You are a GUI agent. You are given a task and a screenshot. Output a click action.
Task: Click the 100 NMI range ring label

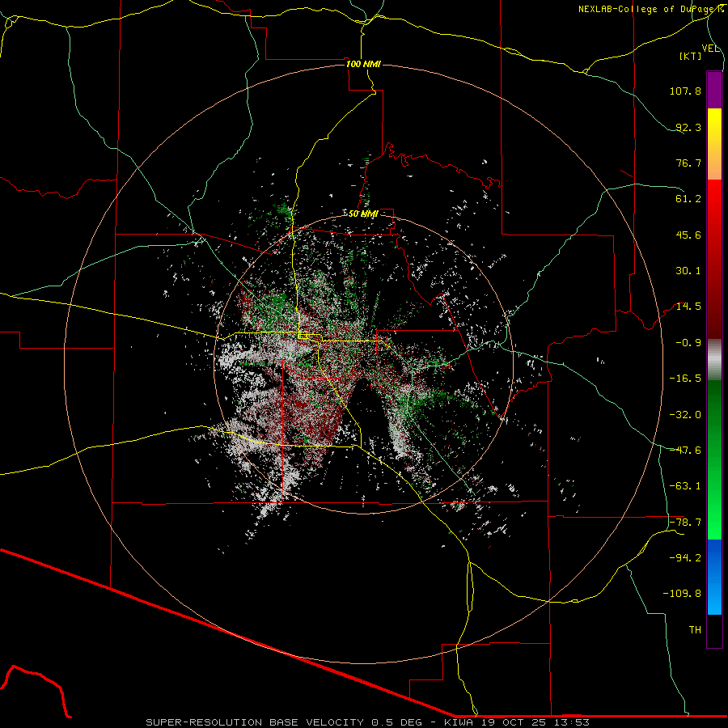[x=363, y=64]
